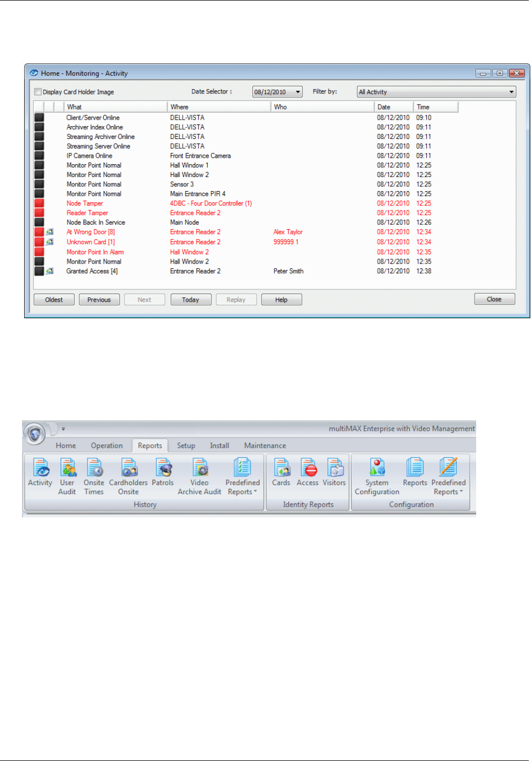Viewport: 532px width, 761px height.
Task: Click black status square for IP Camera Online
Action: click(x=39, y=156)
